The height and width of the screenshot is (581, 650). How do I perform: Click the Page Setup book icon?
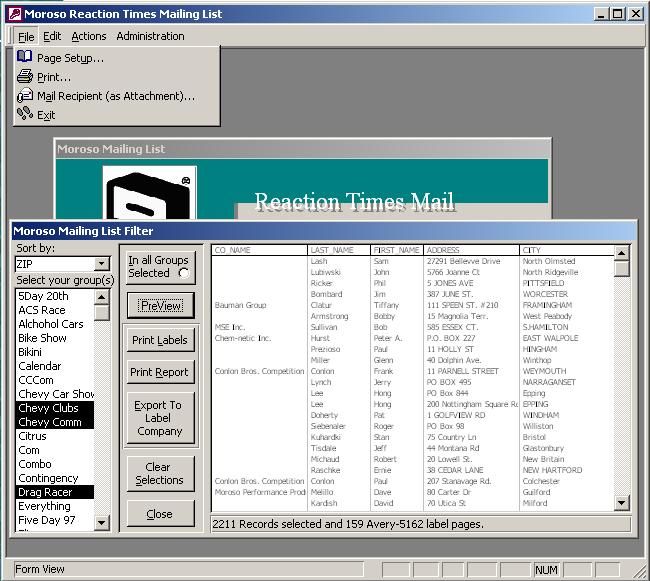[24, 57]
